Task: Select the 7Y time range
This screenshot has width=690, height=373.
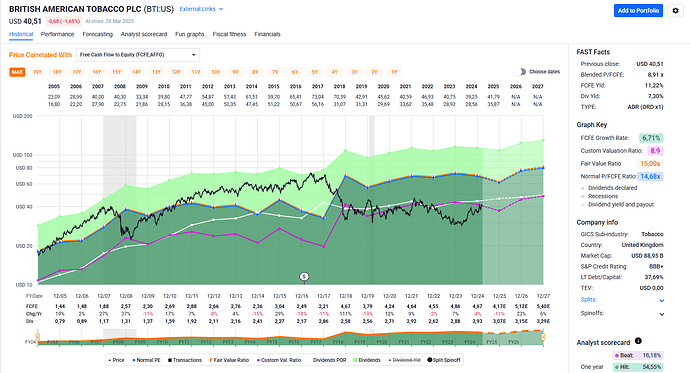Action: [275, 72]
